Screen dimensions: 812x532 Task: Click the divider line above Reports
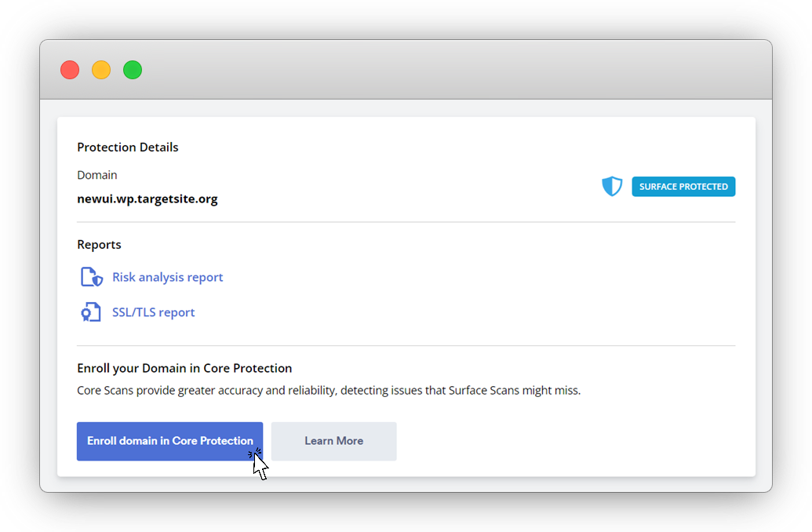point(406,222)
